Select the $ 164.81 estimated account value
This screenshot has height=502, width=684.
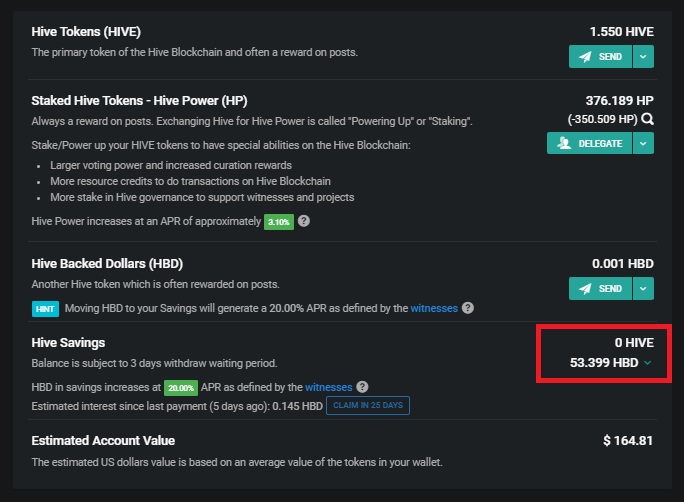628,441
